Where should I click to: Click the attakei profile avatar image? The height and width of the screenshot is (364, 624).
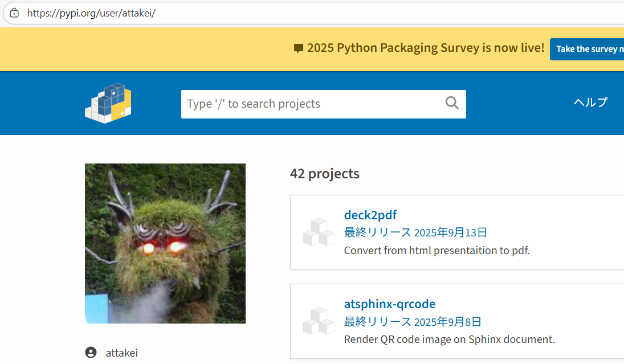tap(165, 243)
